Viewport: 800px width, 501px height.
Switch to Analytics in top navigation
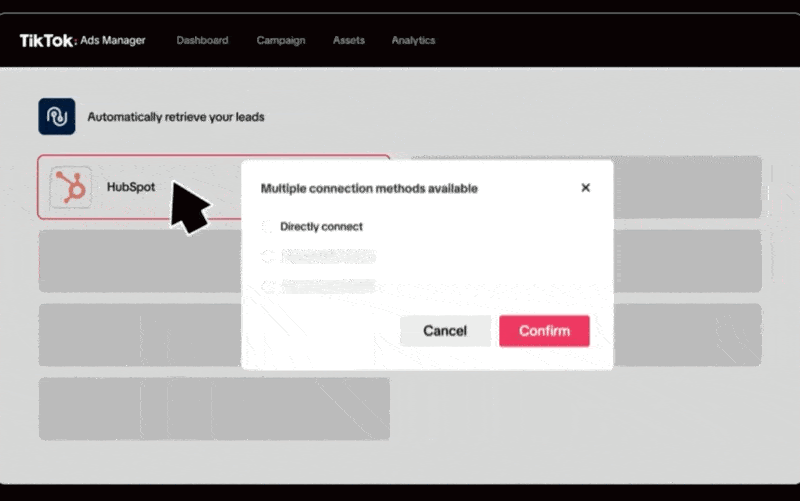413,40
